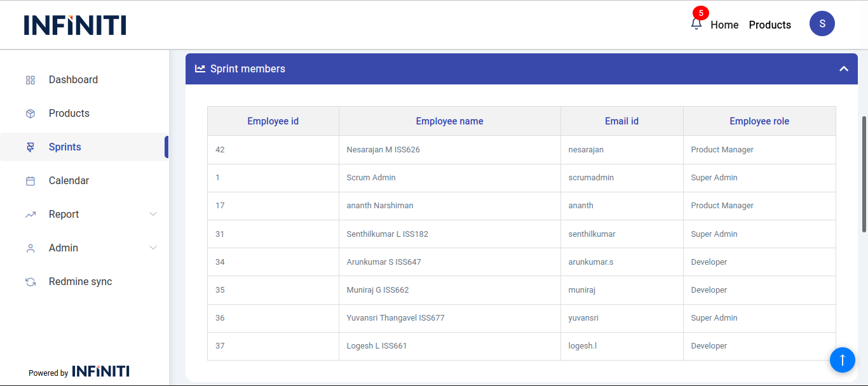Expand the Report submenu chevron
The height and width of the screenshot is (386, 868).
[x=153, y=215]
